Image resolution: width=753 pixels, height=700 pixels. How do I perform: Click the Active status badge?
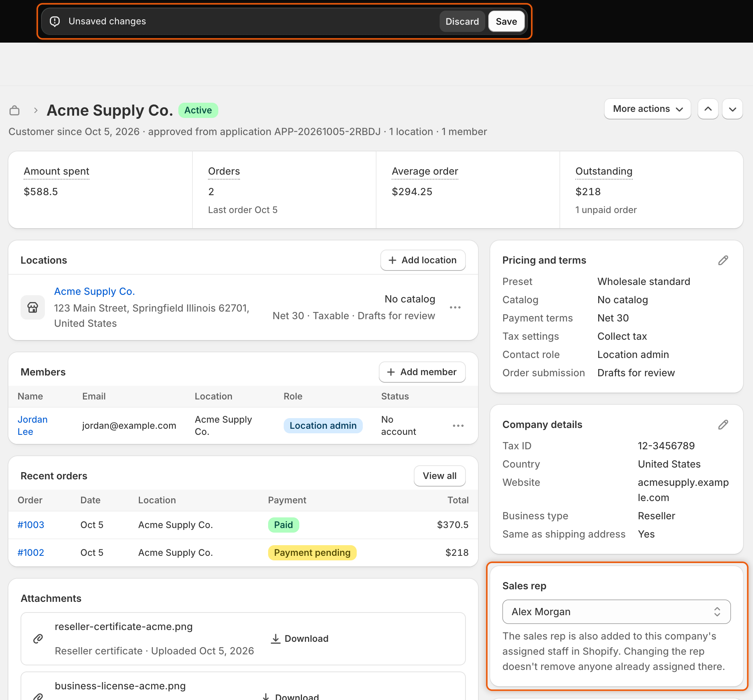pos(198,110)
